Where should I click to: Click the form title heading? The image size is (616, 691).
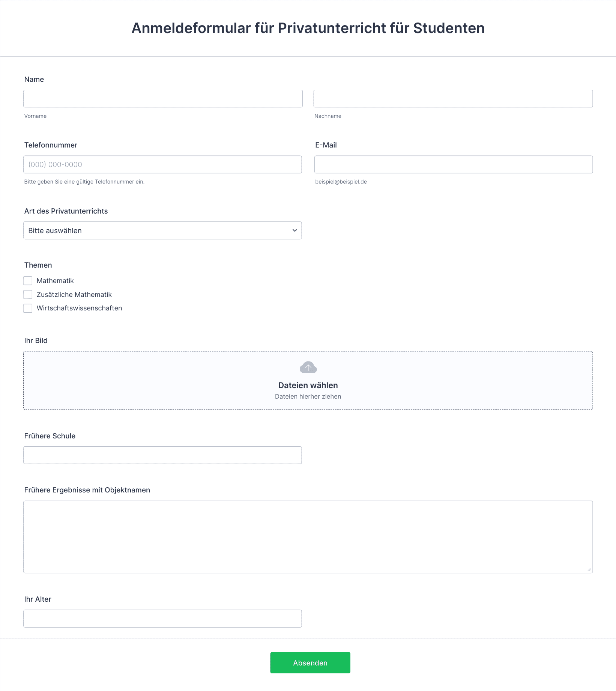tap(308, 28)
